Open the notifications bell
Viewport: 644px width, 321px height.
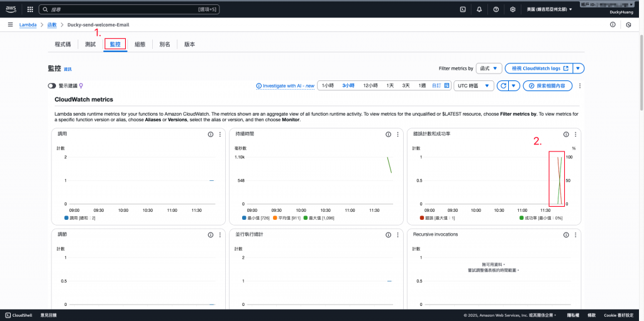point(479,9)
